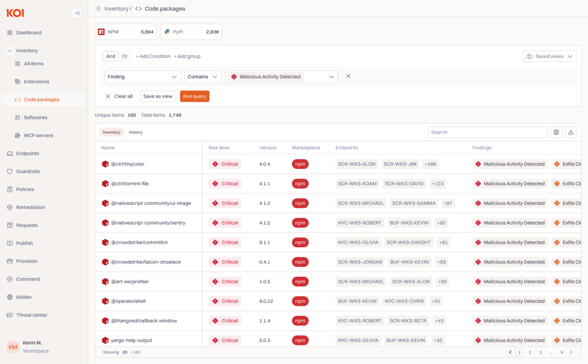The image size is (588, 364).
Task: Go to Threat center in sidebar
Action: pos(32,315)
